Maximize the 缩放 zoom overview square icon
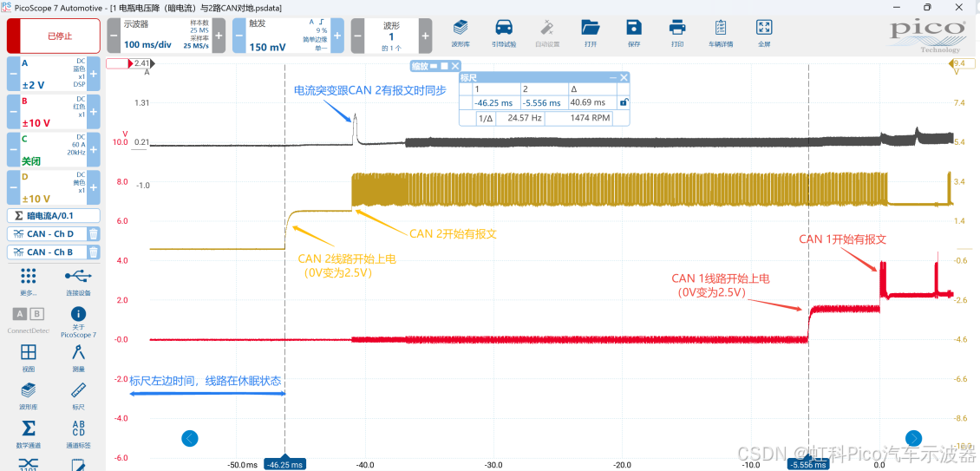The image size is (980, 471). pyautogui.click(x=444, y=66)
